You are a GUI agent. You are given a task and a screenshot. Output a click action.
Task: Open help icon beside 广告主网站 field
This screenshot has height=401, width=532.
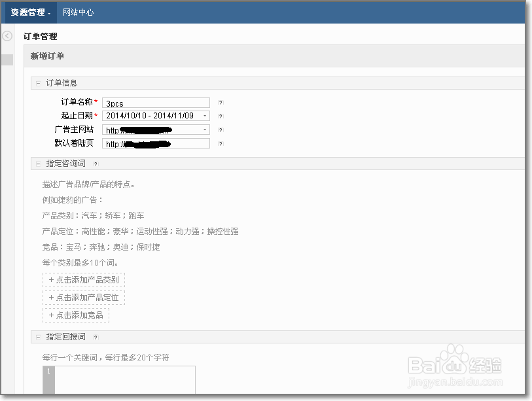221,130
